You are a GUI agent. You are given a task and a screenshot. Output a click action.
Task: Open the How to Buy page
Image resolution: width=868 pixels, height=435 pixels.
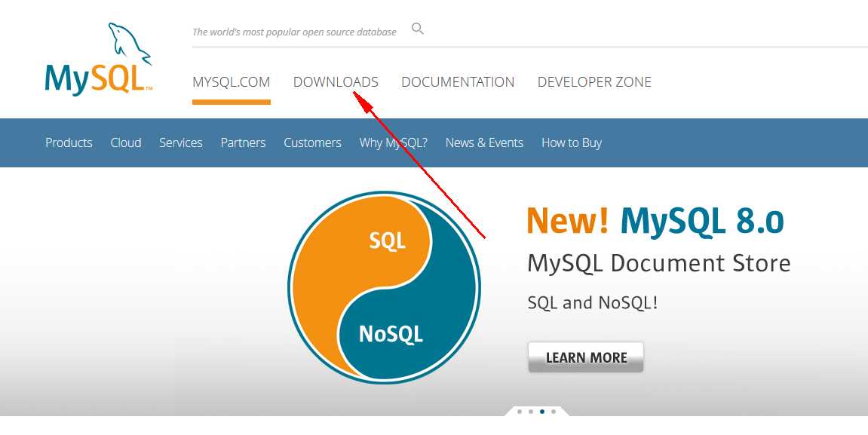572,142
